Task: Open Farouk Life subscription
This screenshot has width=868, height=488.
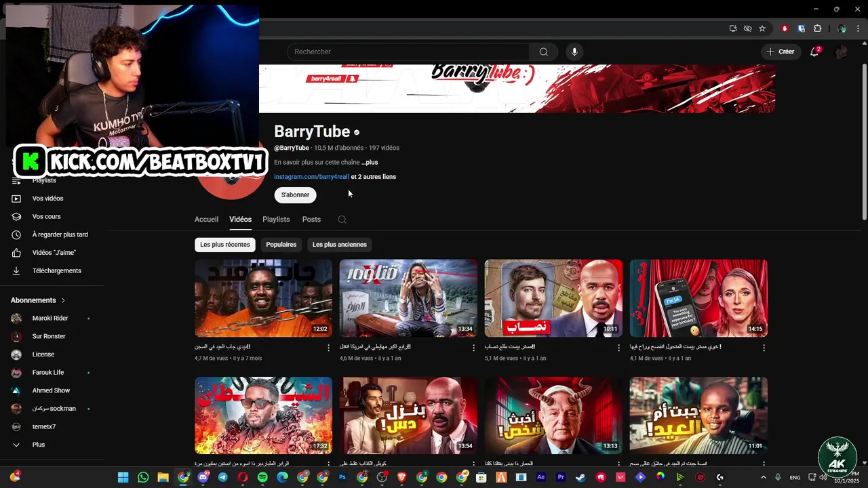Action: pos(48,373)
